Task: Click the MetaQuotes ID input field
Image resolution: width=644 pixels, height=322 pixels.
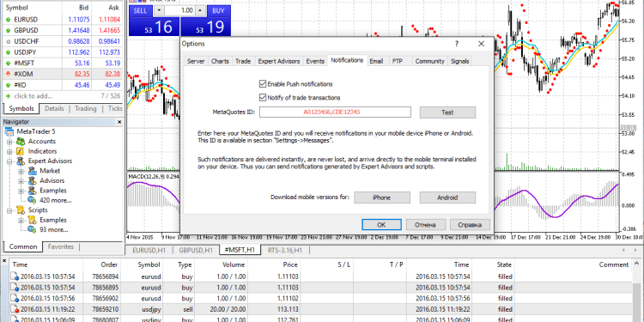Action: [x=335, y=112]
